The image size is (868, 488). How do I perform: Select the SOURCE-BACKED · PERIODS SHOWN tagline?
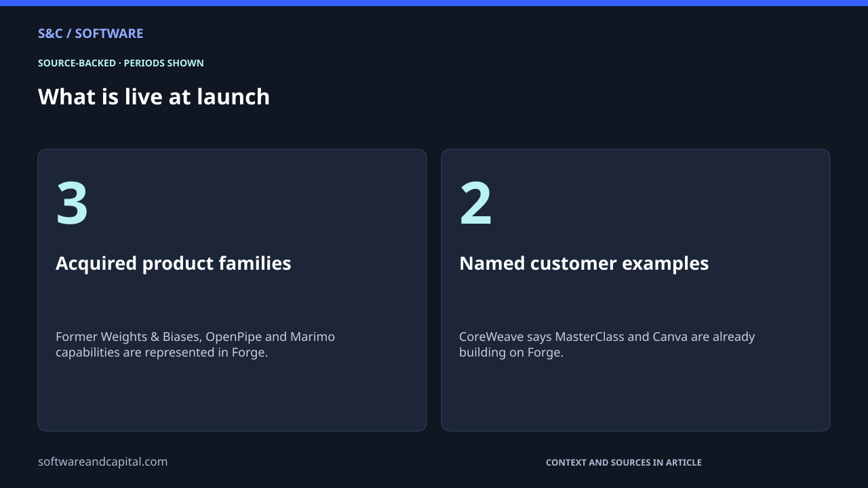click(121, 63)
